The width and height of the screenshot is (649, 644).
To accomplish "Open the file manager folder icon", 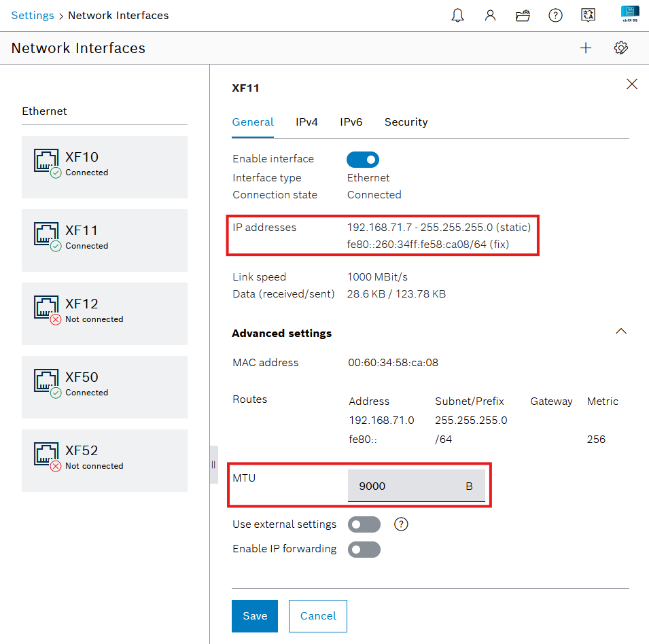I will (523, 16).
